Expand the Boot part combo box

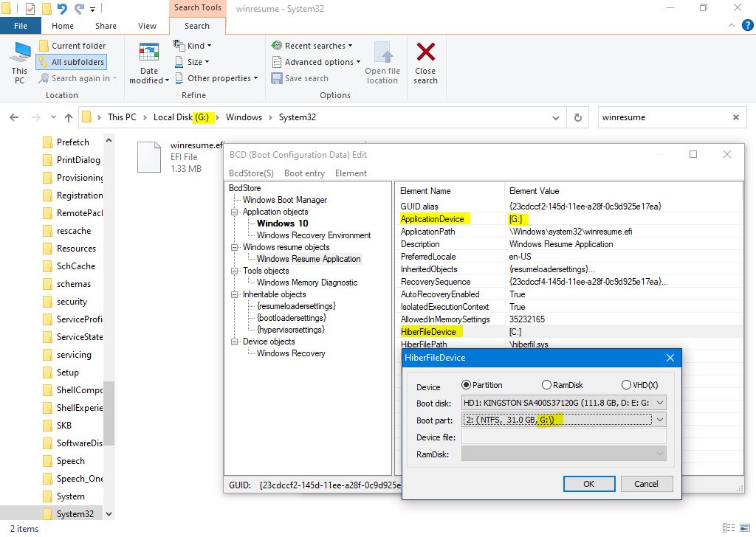(659, 420)
